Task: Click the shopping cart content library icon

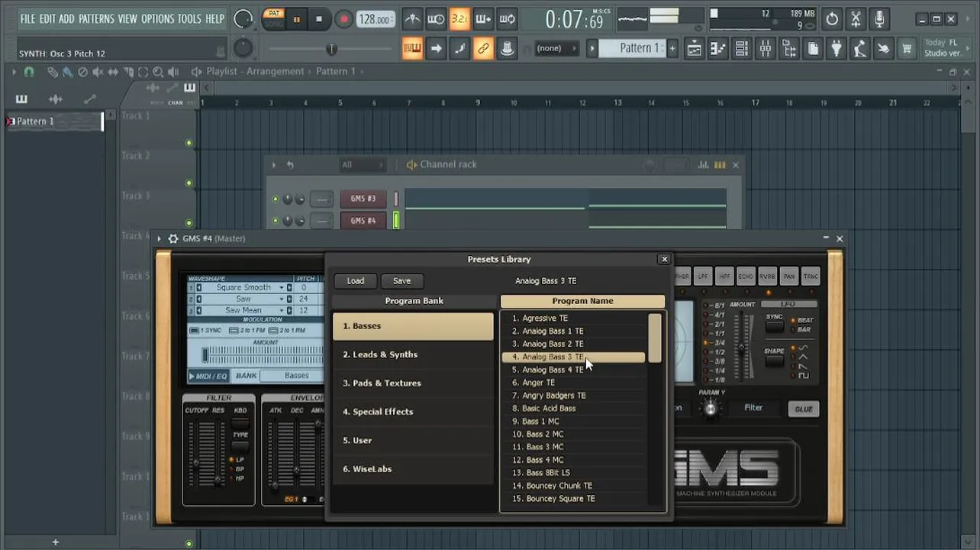Action: (x=907, y=49)
